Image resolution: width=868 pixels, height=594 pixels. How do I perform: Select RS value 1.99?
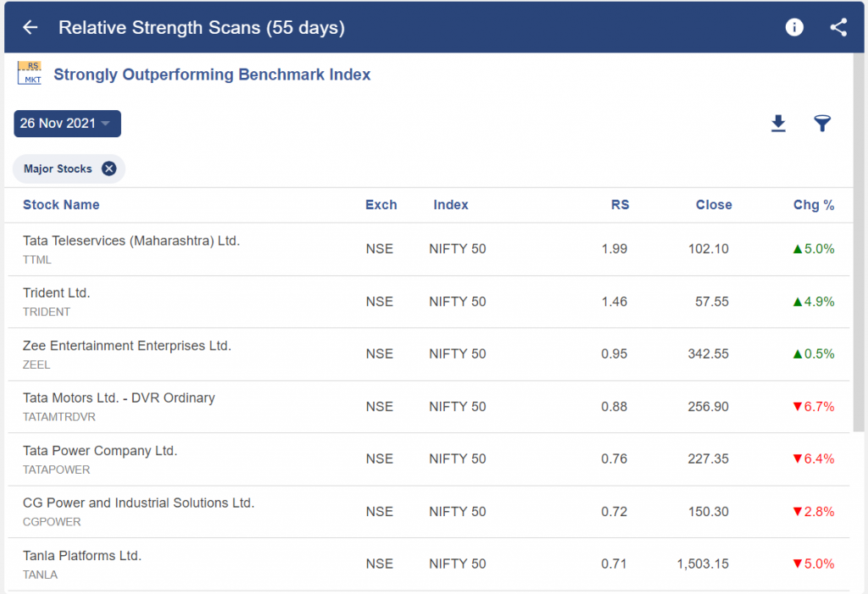615,249
